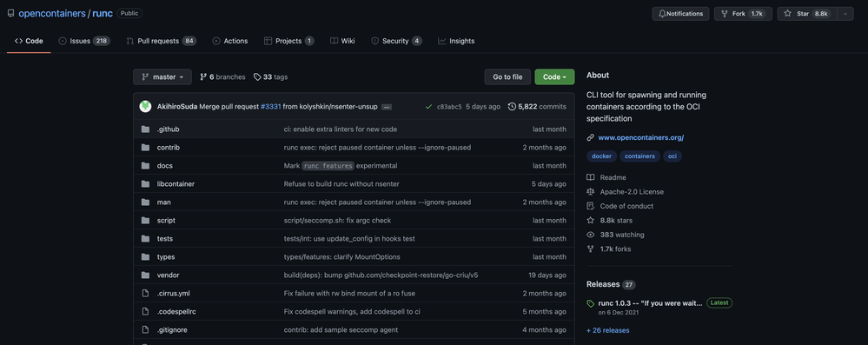The width and height of the screenshot is (868, 345).
Task: View the 33 tags link
Action: coord(271,77)
